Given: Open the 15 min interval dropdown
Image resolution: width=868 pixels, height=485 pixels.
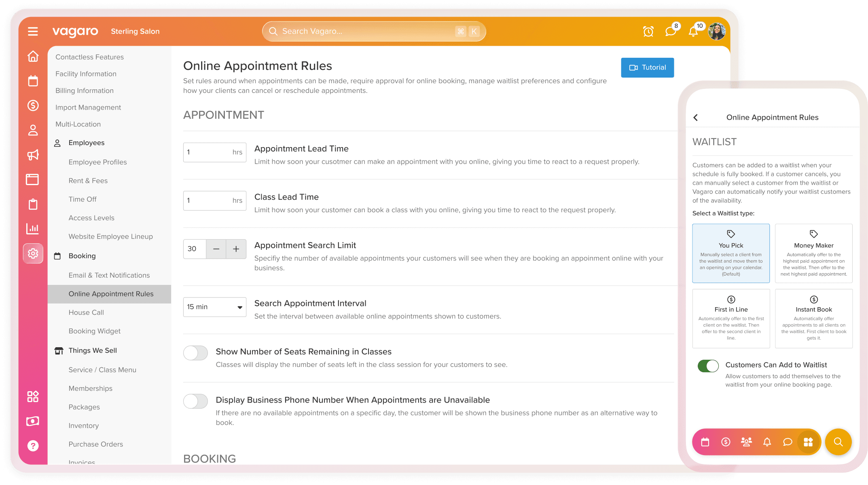Looking at the screenshot, I should click(x=214, y=307).
